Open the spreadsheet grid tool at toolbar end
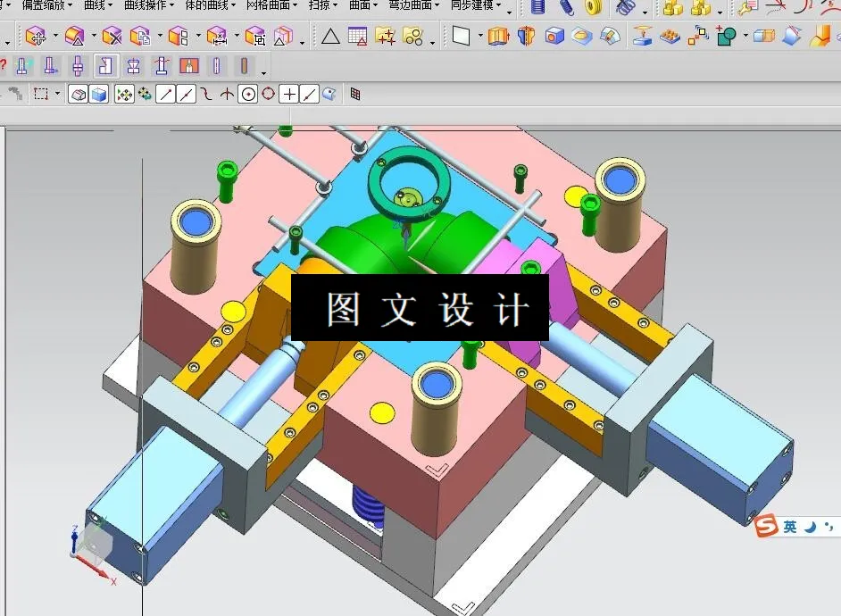This screenshot has height=616, width=841. pos(354,93)
